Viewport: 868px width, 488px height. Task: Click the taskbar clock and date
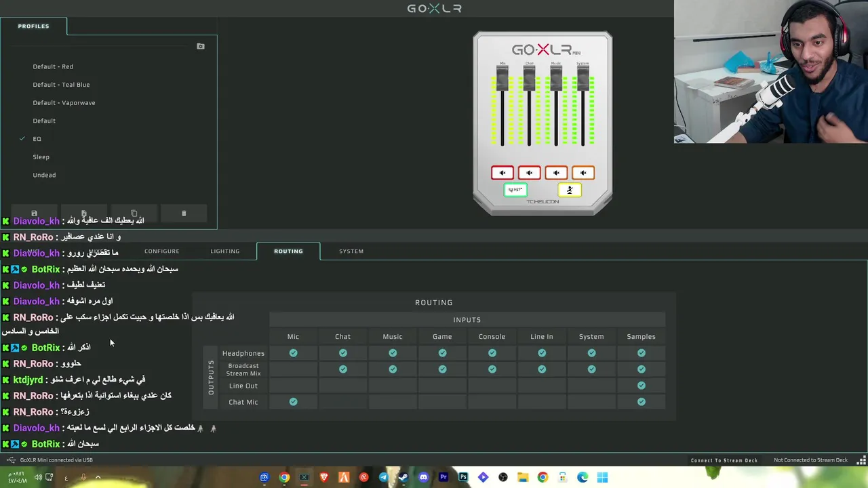pos(18,477)
